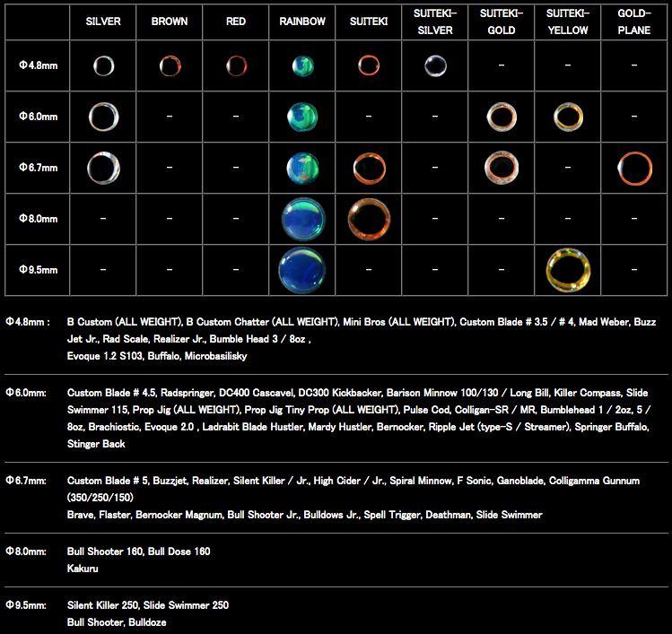This screenshot has width=672, height=634.
Task: Click the line starting 'Jet Jr., Rad Scale'
Action: [x=189, y=339]
